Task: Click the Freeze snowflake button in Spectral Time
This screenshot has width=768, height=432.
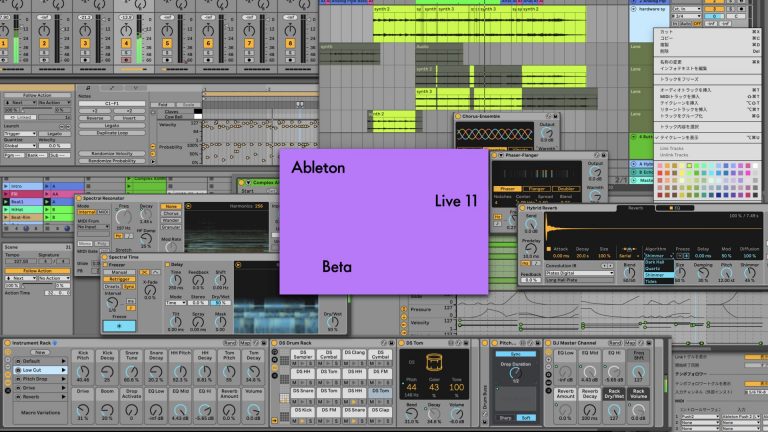Action: [119, 326]
